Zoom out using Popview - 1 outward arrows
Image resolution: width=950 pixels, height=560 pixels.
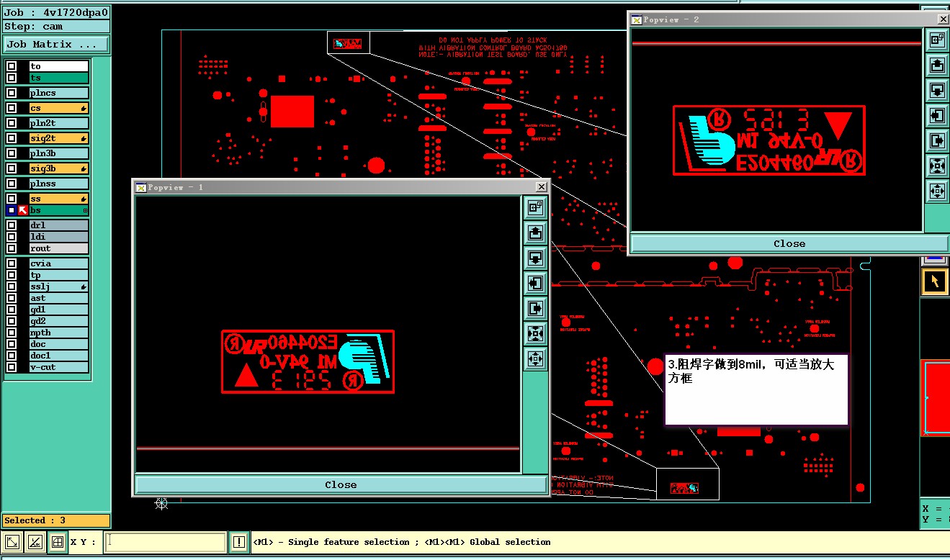[535, 358]
